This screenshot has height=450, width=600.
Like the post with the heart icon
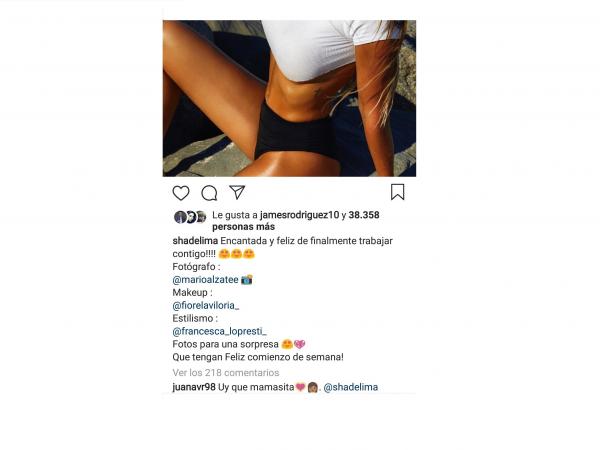pos(181,193)
